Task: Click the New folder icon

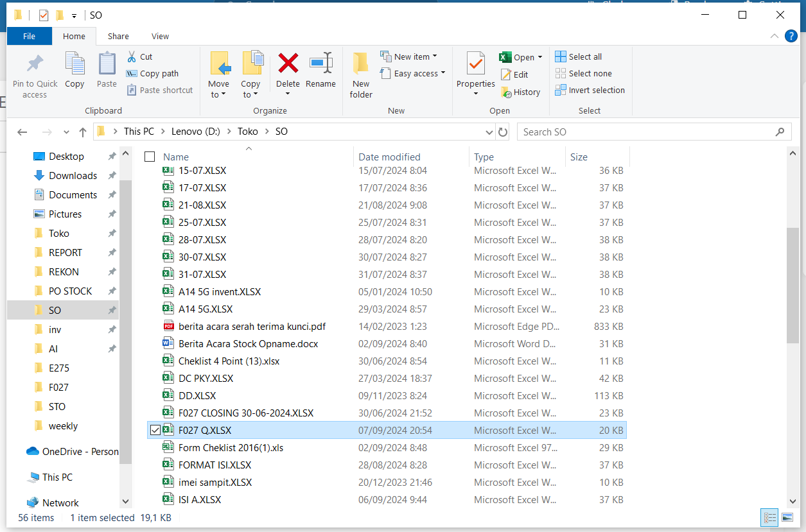Action: click(x=361, y=64)
